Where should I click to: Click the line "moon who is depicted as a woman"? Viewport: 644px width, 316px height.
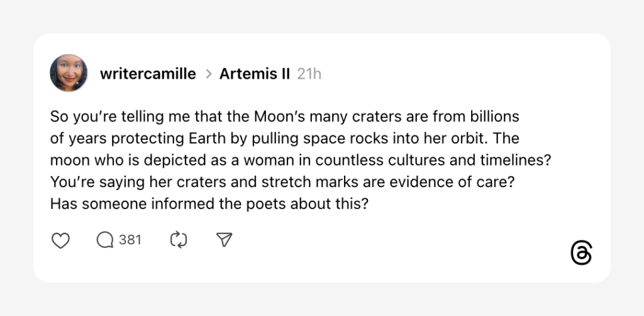(301, 160)
